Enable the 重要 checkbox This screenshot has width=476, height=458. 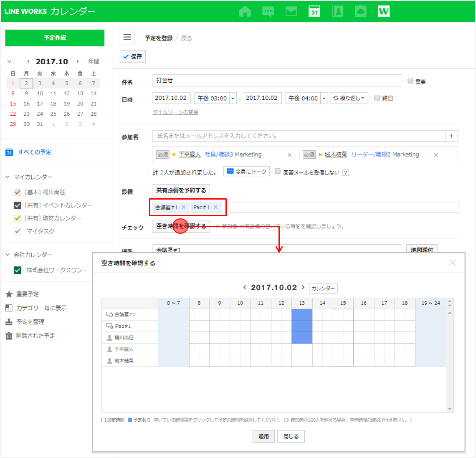(410, 81)
